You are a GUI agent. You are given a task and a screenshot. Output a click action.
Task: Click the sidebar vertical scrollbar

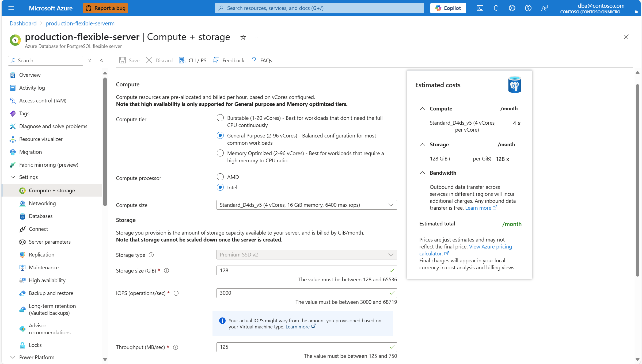click(x=105, y=142)
